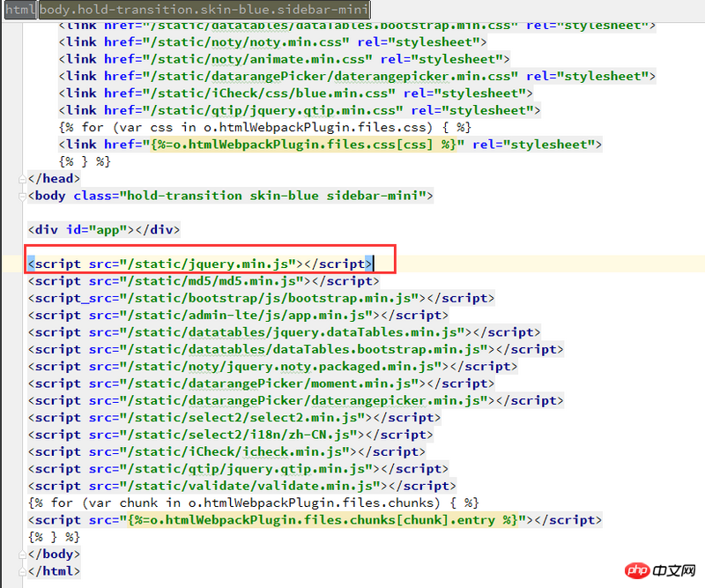Collapse the body tag fold marker

click(x=22, y=197)
